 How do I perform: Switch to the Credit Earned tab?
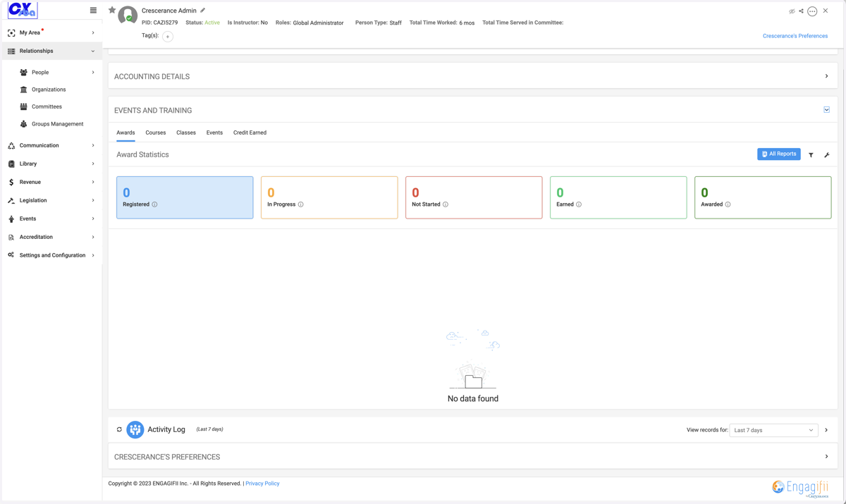tap(250, 133)
